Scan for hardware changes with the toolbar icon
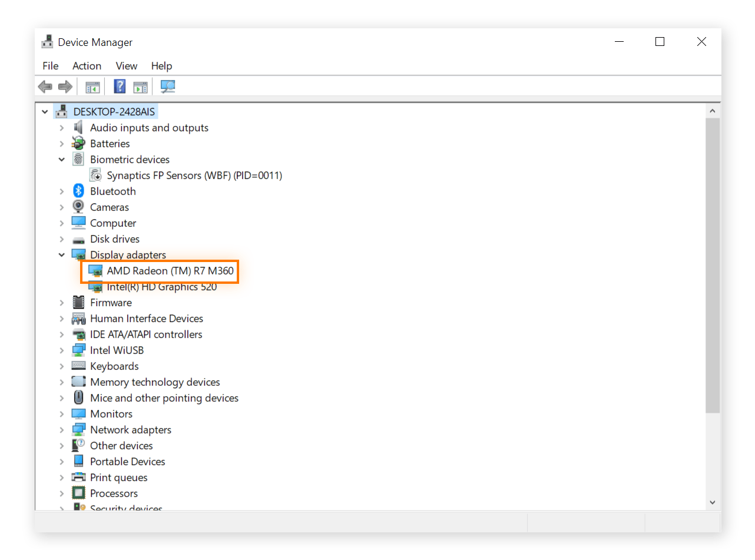 click(x=167, y=87)
